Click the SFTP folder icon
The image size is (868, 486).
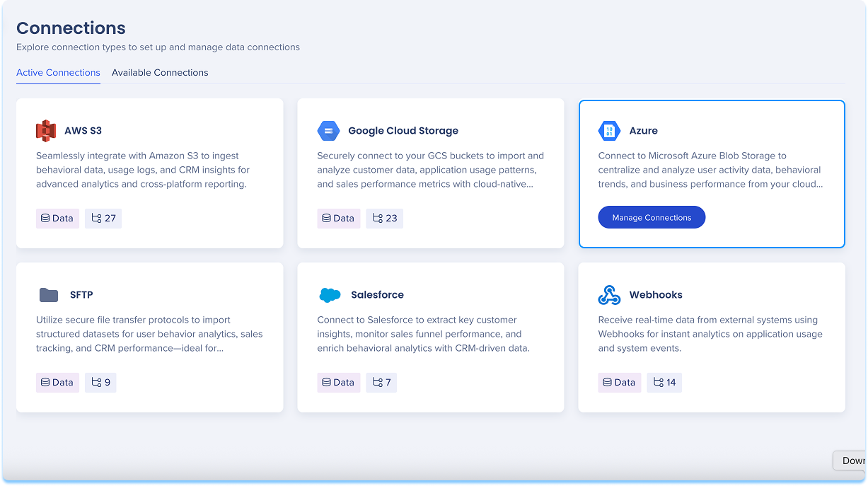[x=48, y=295]
